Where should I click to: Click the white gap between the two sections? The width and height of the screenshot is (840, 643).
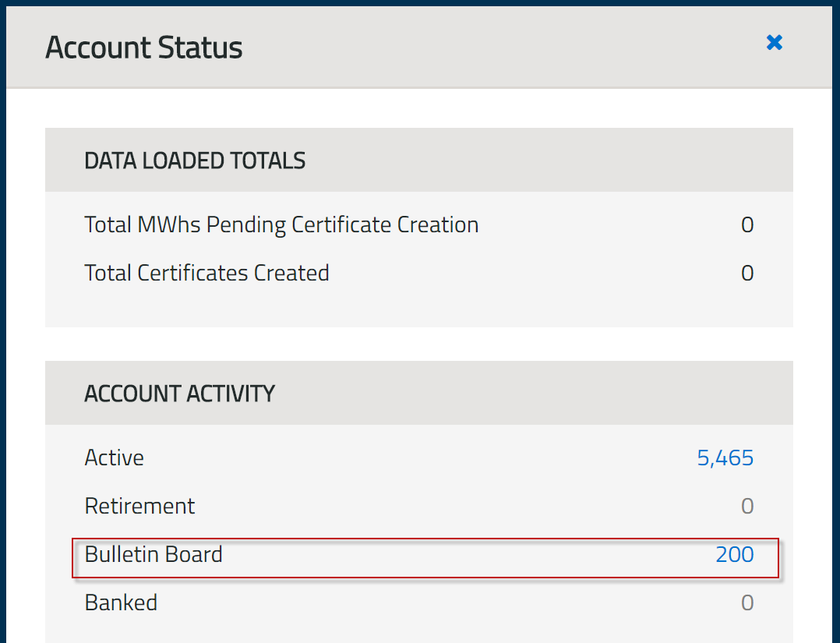point(418,344)
